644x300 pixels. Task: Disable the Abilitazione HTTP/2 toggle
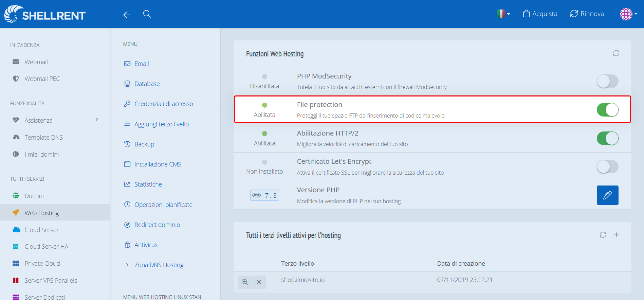point(608,138)
